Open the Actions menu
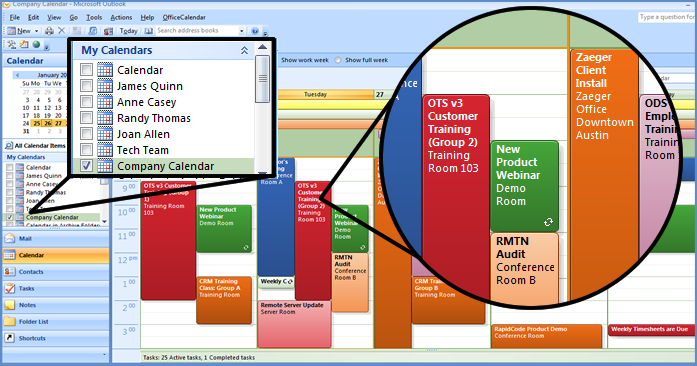 coord(121,17)
